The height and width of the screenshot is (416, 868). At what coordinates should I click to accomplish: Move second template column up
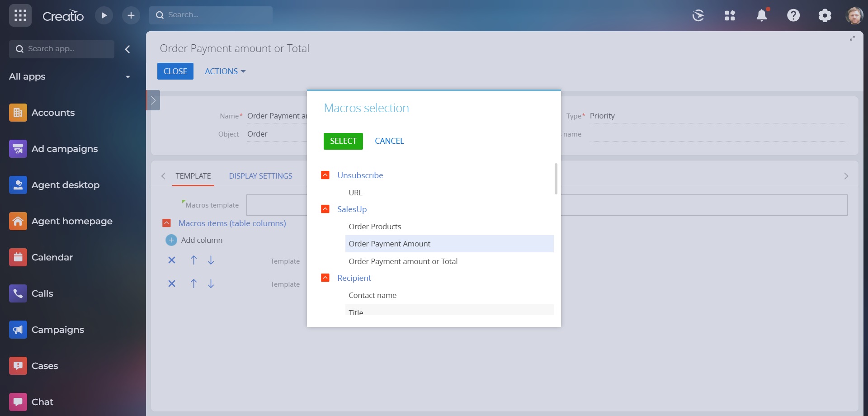193,284
